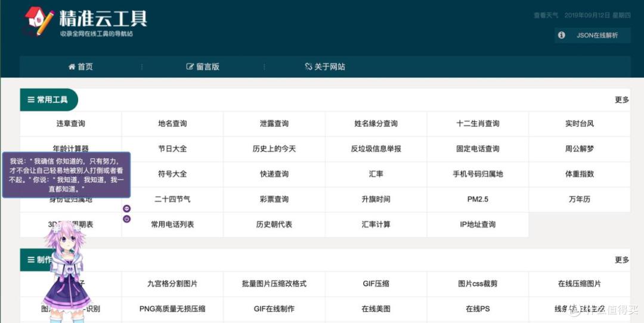Viewport: 644px width, 323px height.
Task: Open the 常用电话列表 tool
Action: coord(172,224)
